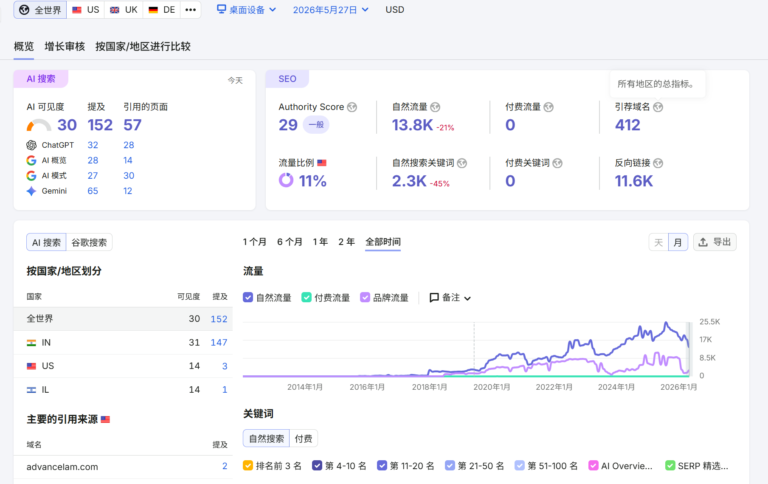
Task: Toggle the AI Overview checkbox
Action: (593, 465)
